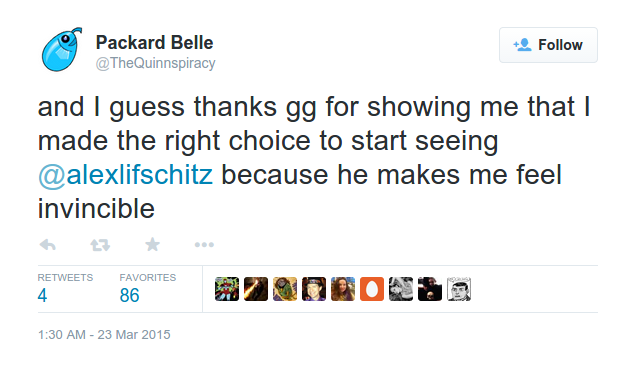Follow Packard Belle with Follow button
The height and width of the screenshot is (377, 637).
[x=548, y=45]
